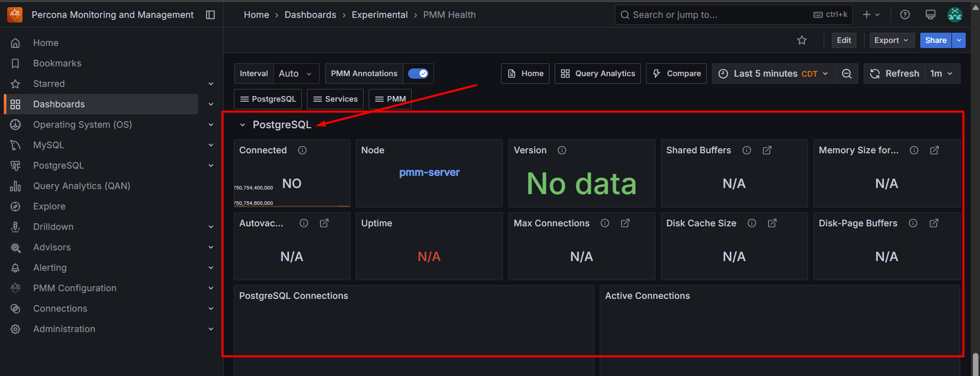Go to Home breadcrumb
980x376 pixels.
(x=256, y=15)
